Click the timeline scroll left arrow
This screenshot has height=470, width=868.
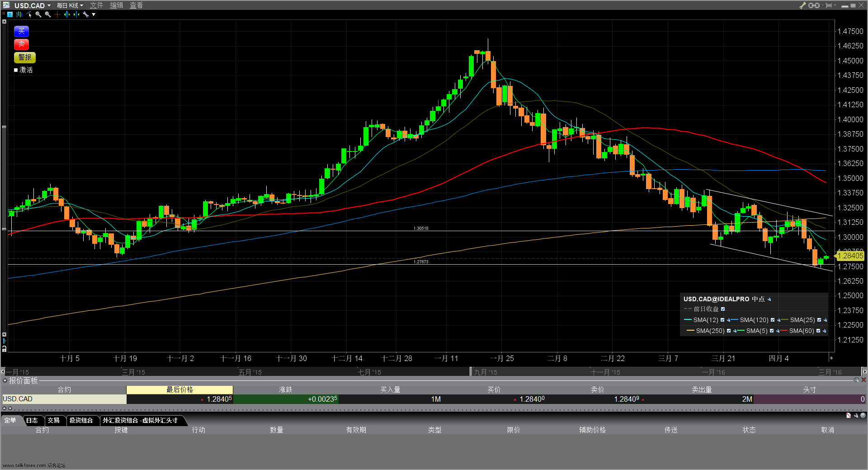[3, 372]
